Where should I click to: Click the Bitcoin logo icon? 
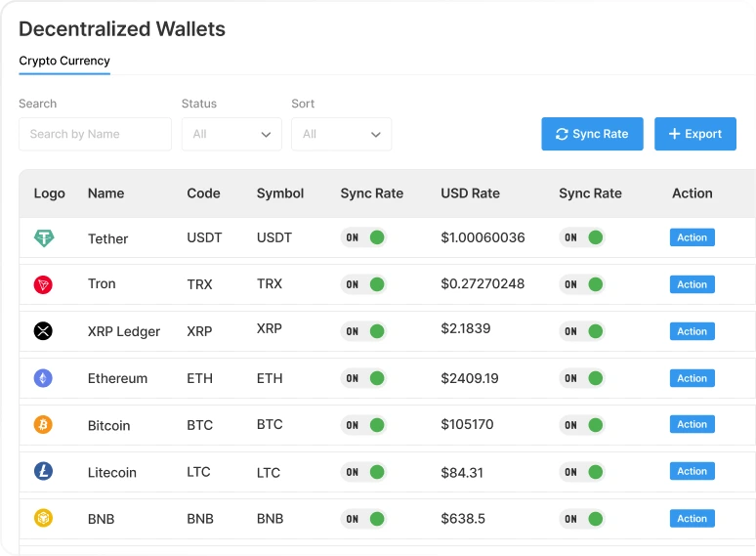pos(43,425)
